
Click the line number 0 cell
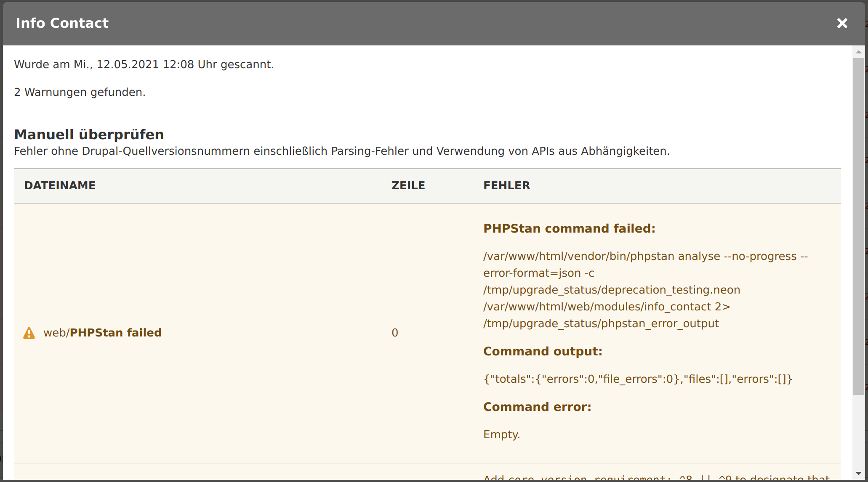(395, 333)
